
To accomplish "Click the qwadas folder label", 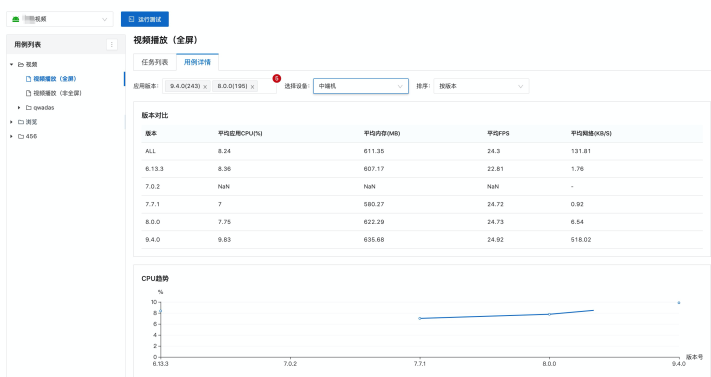I will pyautogui.click(x=44, y=108).
